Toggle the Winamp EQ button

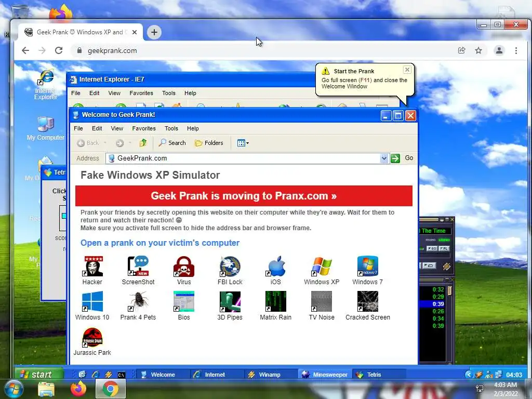(x=432, y=249)
